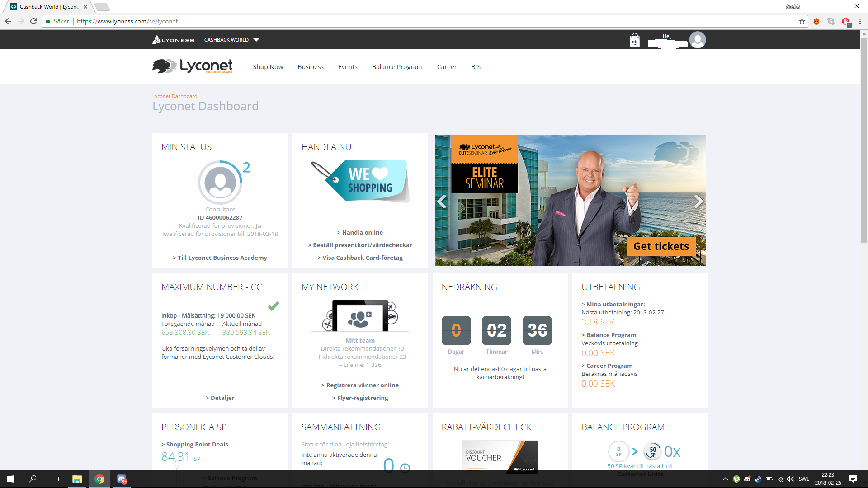Viewport: 868px width, 488px height.
Task: Click the 50 SP badge in Balance Program
Action: [652, 451]
